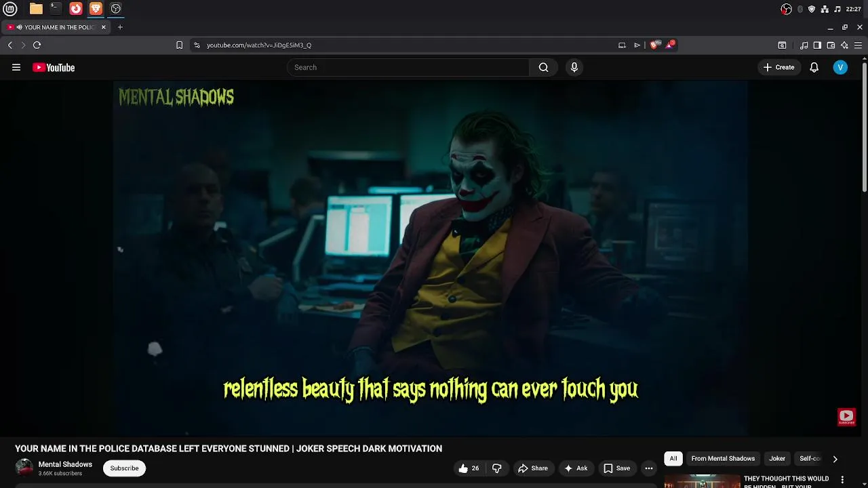Open site settings icon in address bar
The image size is (868, 488).
tap(197, 45)
